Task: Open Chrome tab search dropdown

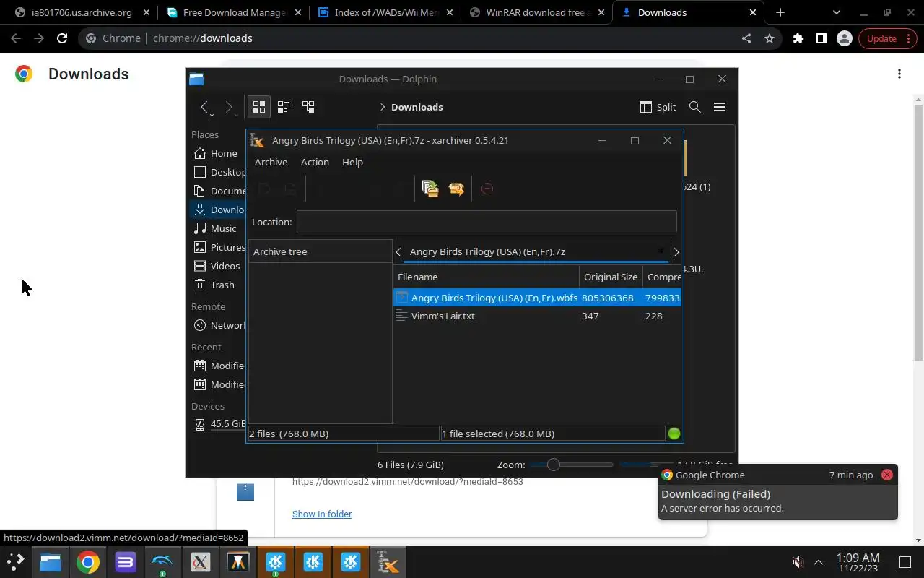Action: tap(837, 12)
